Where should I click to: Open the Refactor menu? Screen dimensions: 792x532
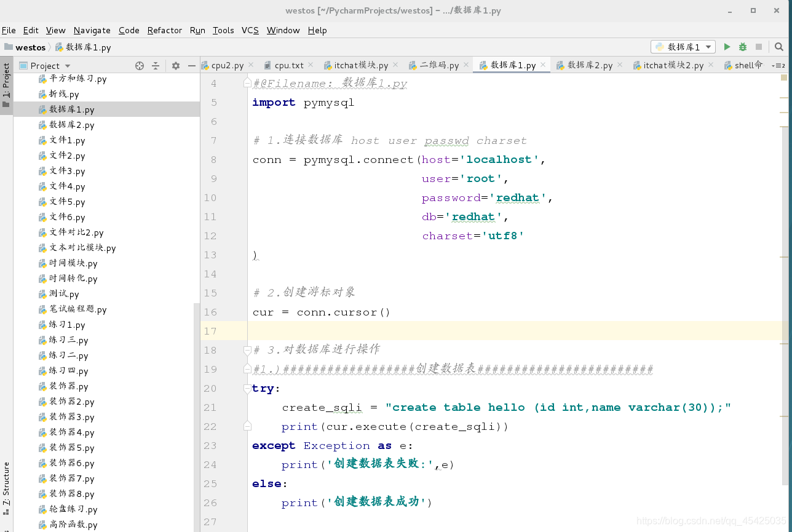[165, 30]
